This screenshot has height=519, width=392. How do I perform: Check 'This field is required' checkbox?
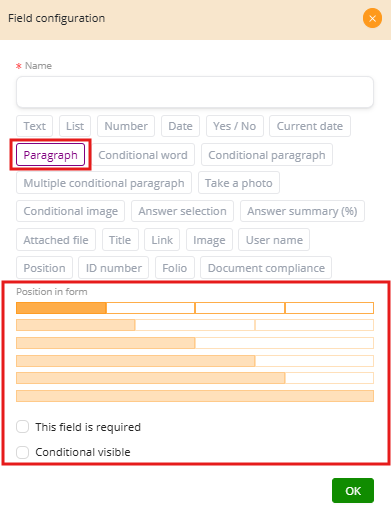(23, 427)
